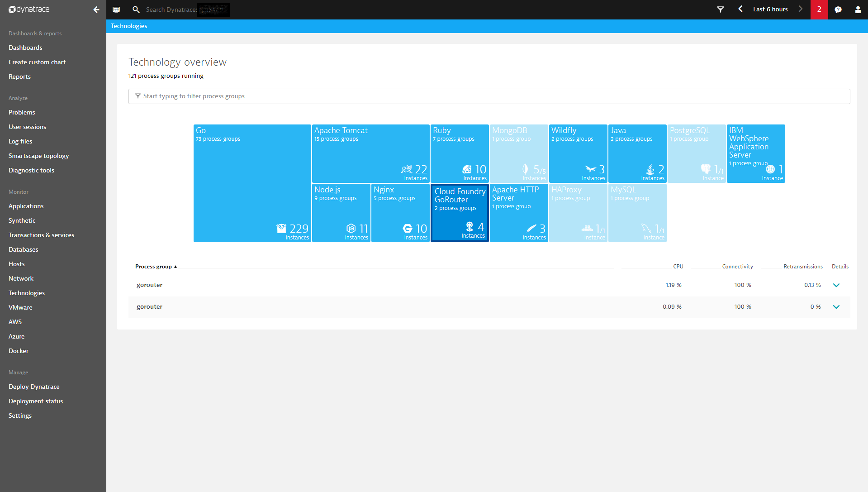
Task: Select the Go technology tile
Action: point(252,183)
